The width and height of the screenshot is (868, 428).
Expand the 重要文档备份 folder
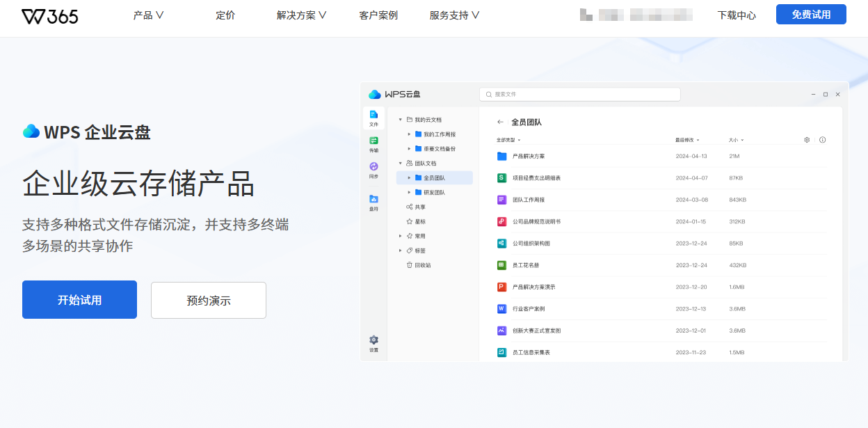(x=409, y=149)
